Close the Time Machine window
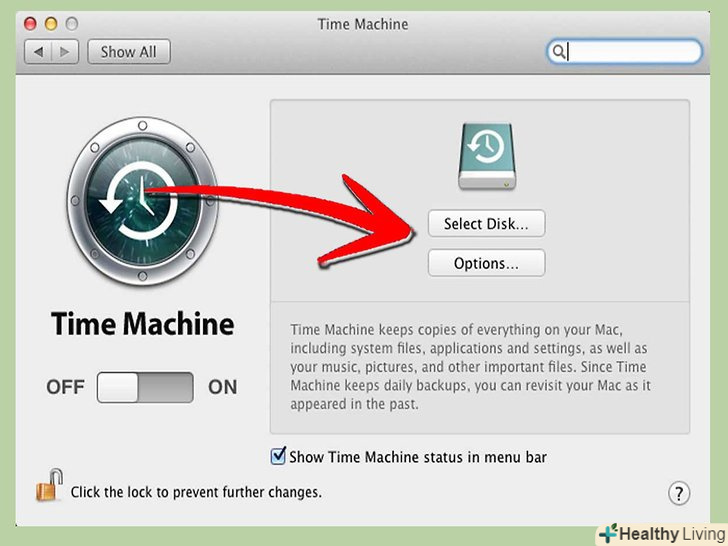The height and width of the screenshot is (546, 728). [x=30, y=24]
